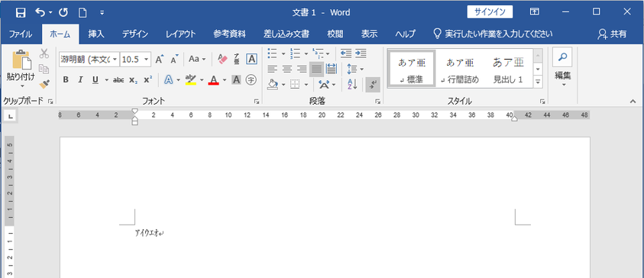Apply red font color
This screenshot has width=644, height=278.
(x=213, y=79)
